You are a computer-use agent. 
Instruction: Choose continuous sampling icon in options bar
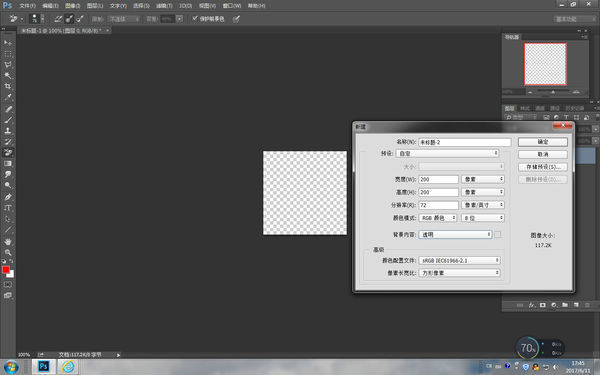(58, 18)
